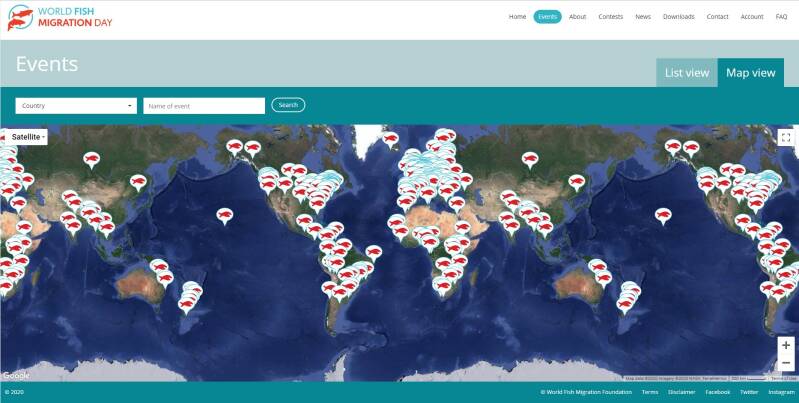Open the Facebook footer link

717,392
